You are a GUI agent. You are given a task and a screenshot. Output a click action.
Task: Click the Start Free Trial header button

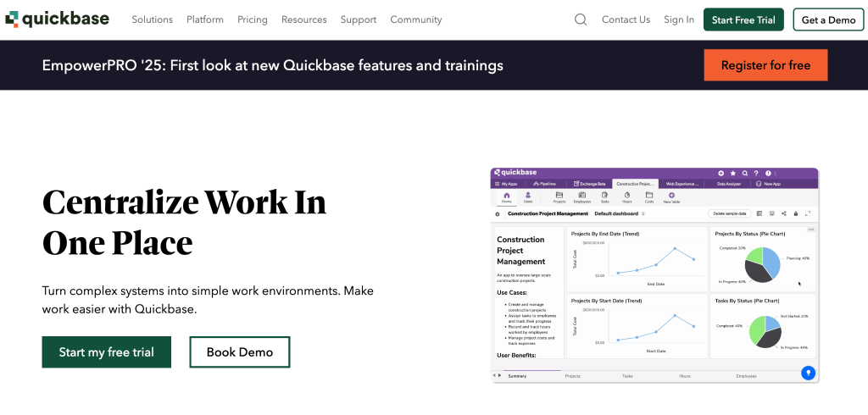pos(743,19)
